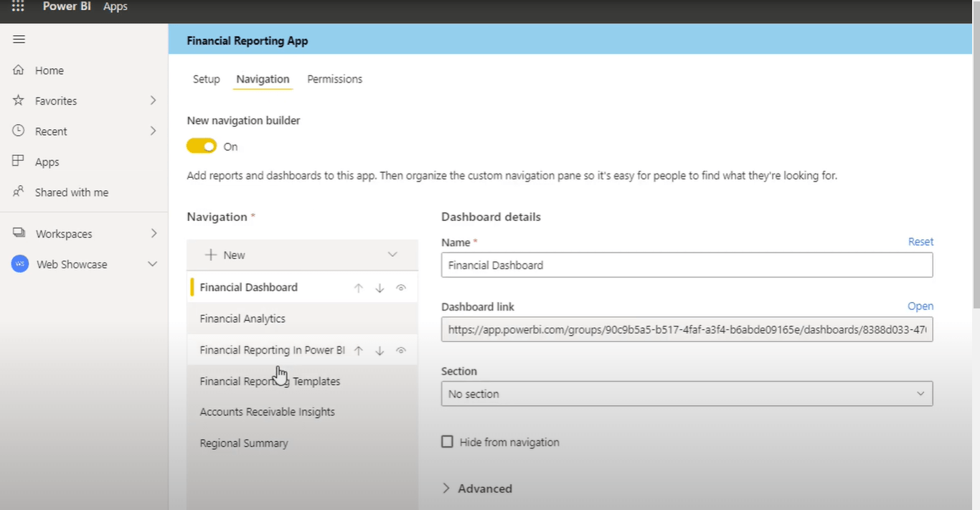Click Financial Reporting App header title
The image size is (980, 510).
[248, 41]
